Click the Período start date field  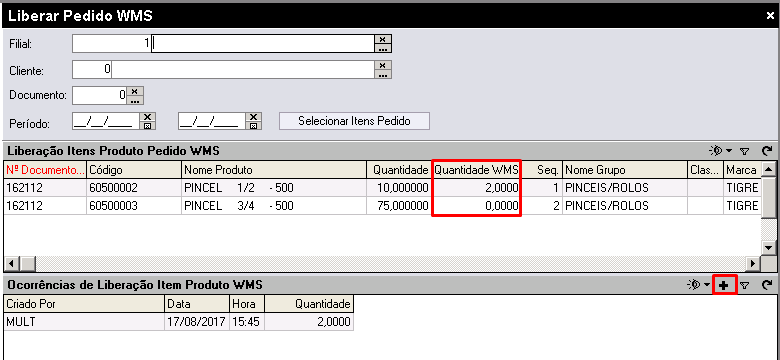point(106,121)
